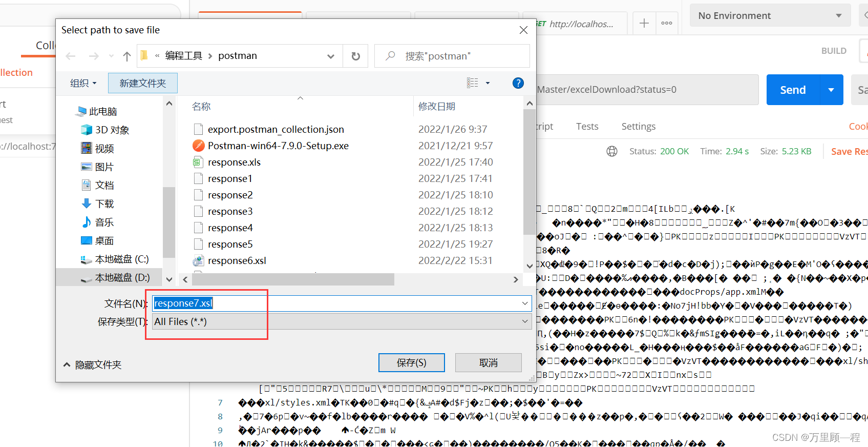The width and height of the screenshot is (868, 447).
Task: Open recent locations dropdown arrow
Action: [111, 56]
